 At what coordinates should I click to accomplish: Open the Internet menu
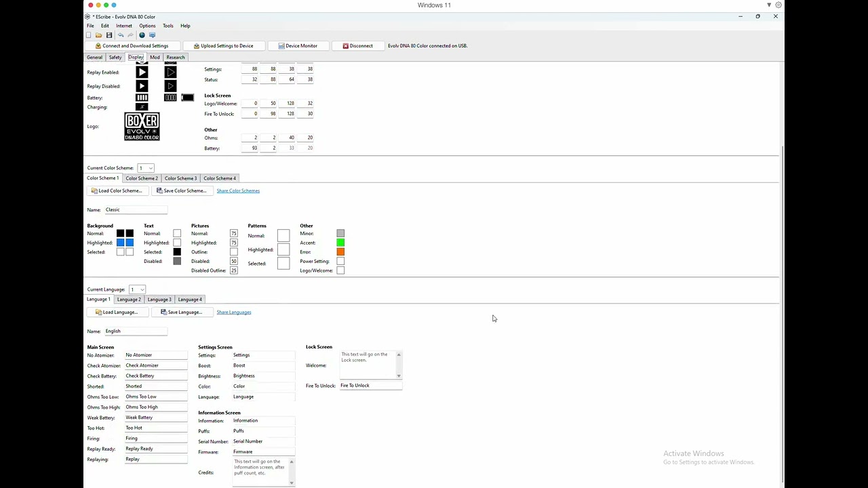124,26
